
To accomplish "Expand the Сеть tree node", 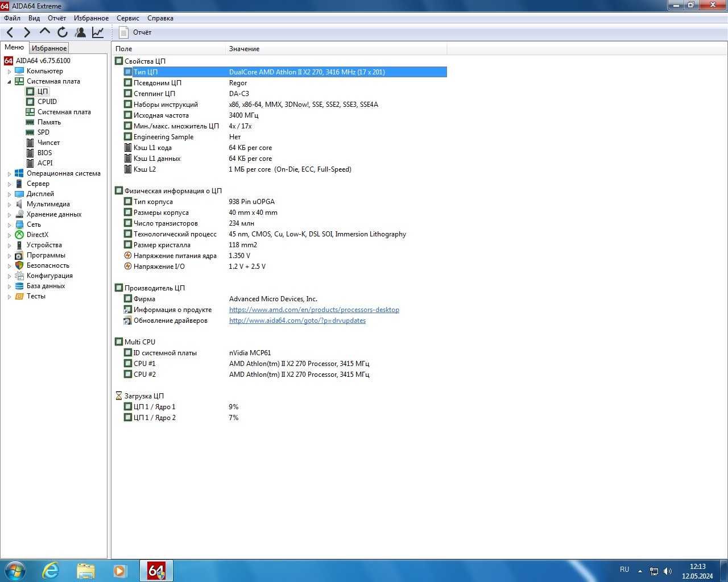I will [9, 225].
